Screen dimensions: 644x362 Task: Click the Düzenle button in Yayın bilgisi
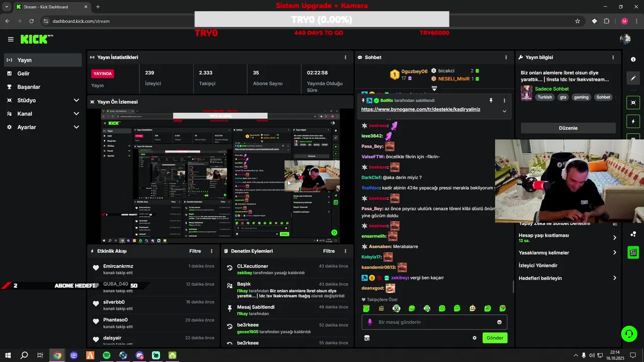click(568, 128)
